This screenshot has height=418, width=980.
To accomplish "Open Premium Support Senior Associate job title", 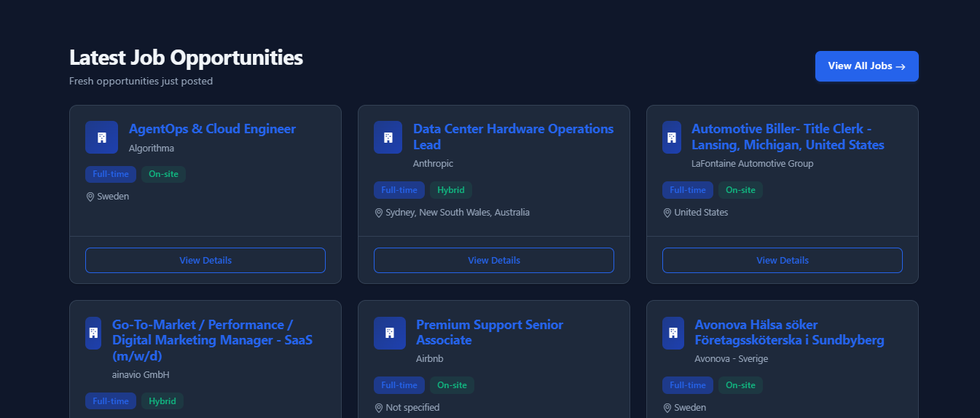I will pyautogui.click(x=490, y=332).
